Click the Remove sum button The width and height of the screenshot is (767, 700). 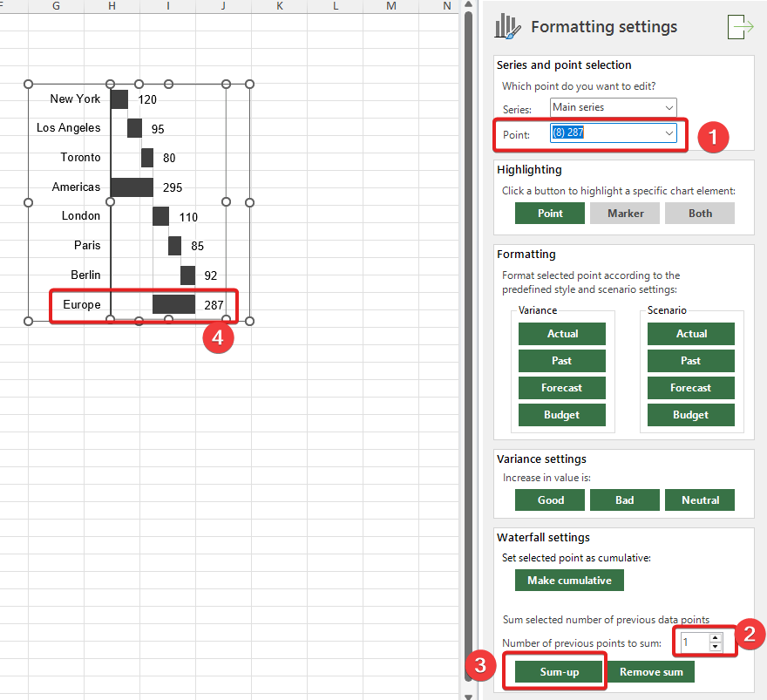click(x=652, y=672)
